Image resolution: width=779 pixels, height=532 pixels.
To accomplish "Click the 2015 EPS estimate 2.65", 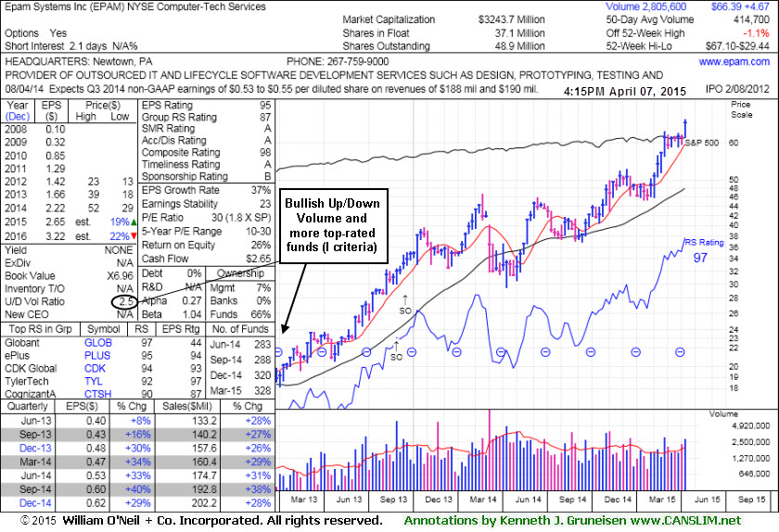I will pos(55,222).
